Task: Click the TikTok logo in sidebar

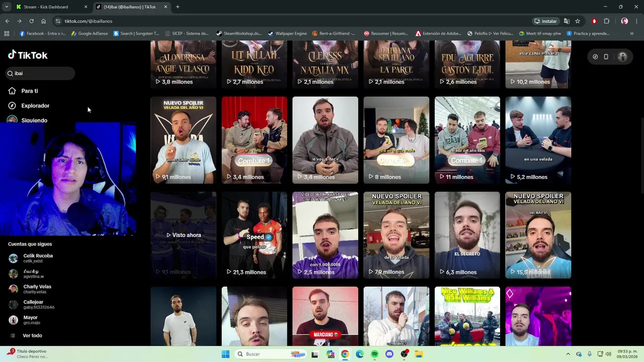Action: [x=28, y=55]
